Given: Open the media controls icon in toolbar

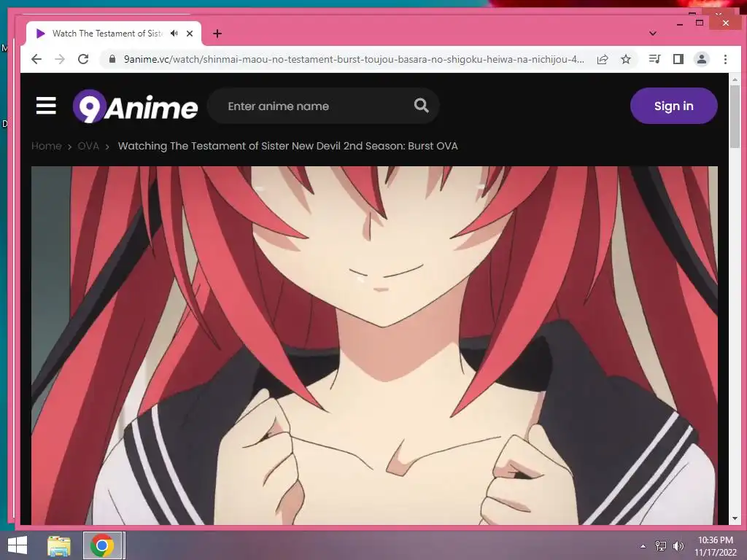Looking at the screenshot, I should click(x=654, y=59).
